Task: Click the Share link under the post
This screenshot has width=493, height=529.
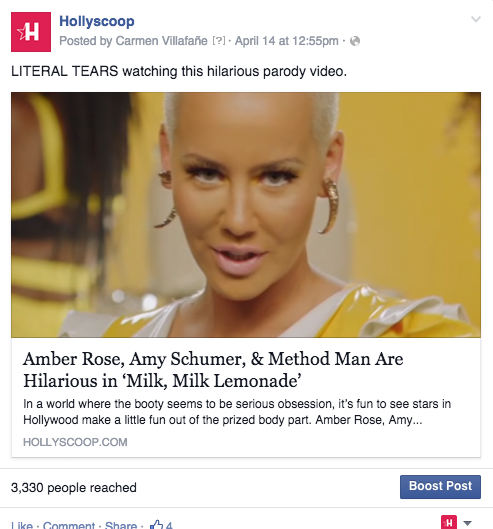Action: click(x=121, y=525)
